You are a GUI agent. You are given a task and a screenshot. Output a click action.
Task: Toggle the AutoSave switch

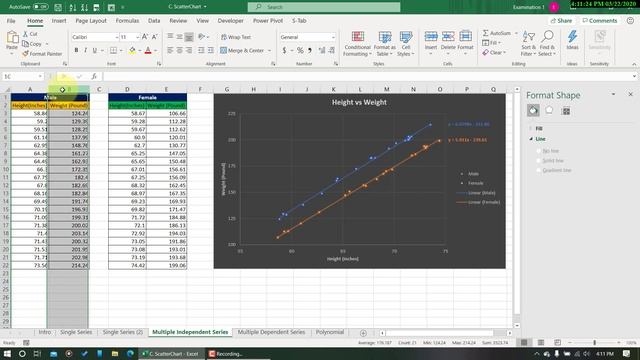40,7
